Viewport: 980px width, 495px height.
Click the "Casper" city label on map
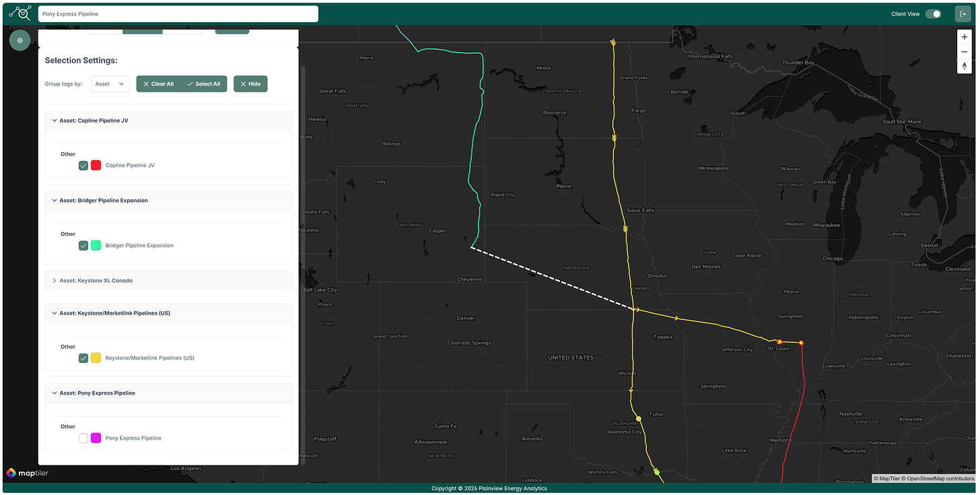[438, 230]
